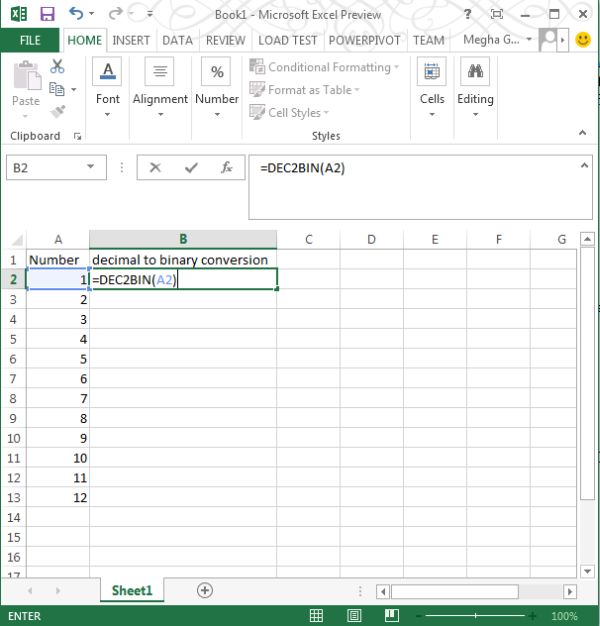Image resolution: width=600 pixels, height=626 pixels.
Task: Click the Name Box showing B2
Action: click(x=45, y=167)
